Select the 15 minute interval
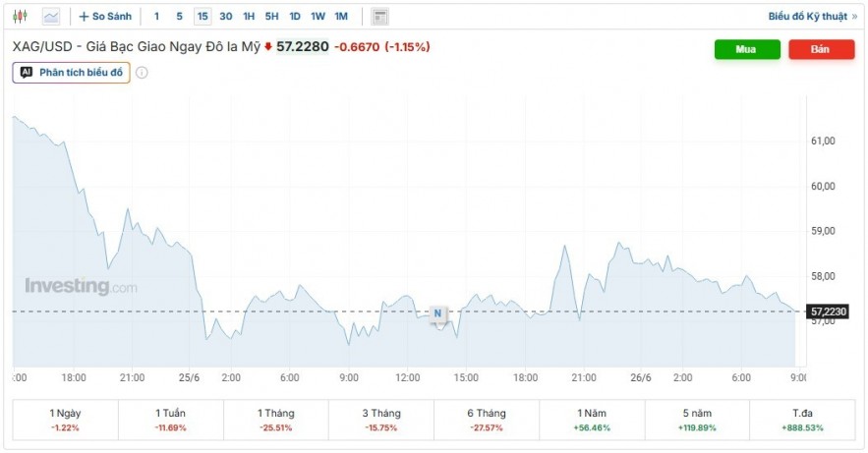868x453 pixels. [x=203, y=17]
